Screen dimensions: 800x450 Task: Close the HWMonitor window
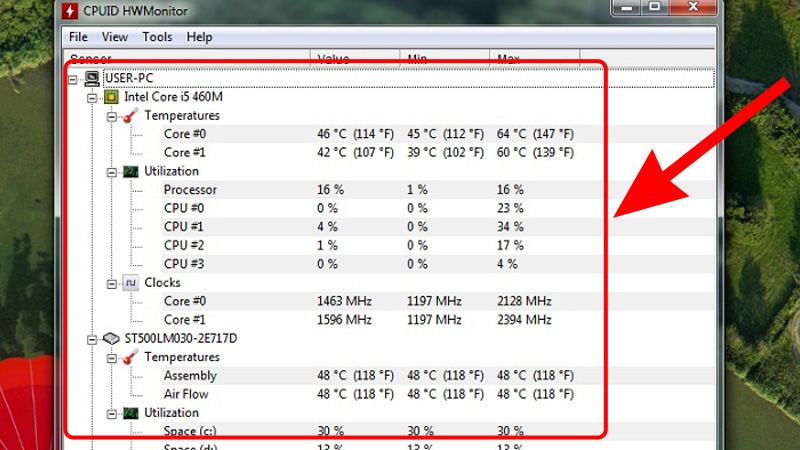(x=693, y=7)
